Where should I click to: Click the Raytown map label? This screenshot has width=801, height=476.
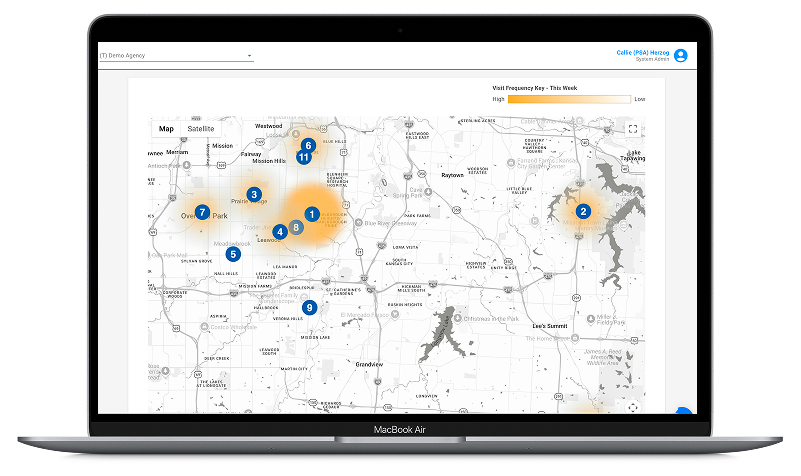pos(453,175)
